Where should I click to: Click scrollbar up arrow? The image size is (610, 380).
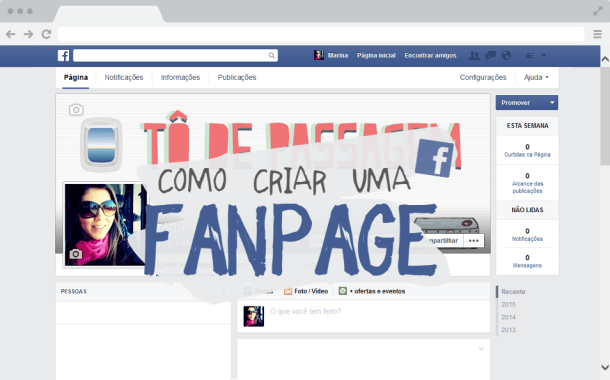(x=605, y=60)
